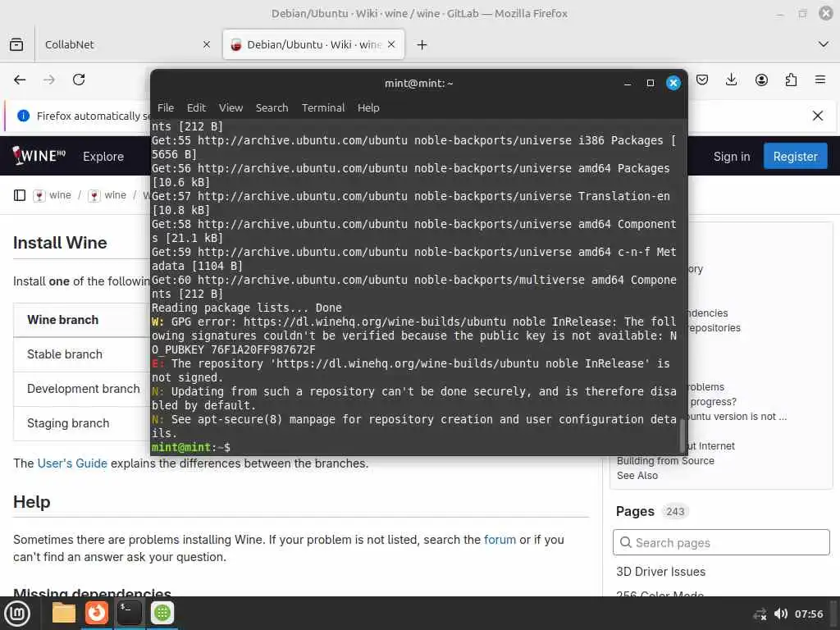Open the terminal Help menu
840x630 pixels.
tap(368, 107)
